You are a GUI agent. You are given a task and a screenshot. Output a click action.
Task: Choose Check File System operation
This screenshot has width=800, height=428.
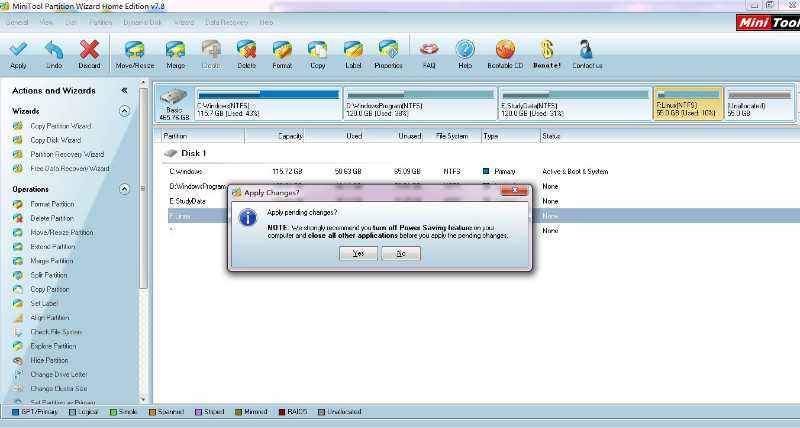pos(56,332)
